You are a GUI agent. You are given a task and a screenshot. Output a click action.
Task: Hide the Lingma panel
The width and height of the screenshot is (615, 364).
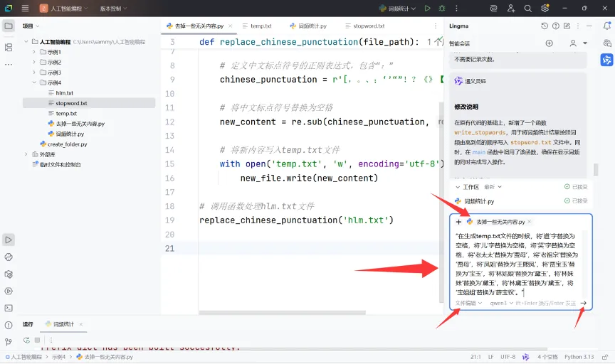[x=589, y=26]
